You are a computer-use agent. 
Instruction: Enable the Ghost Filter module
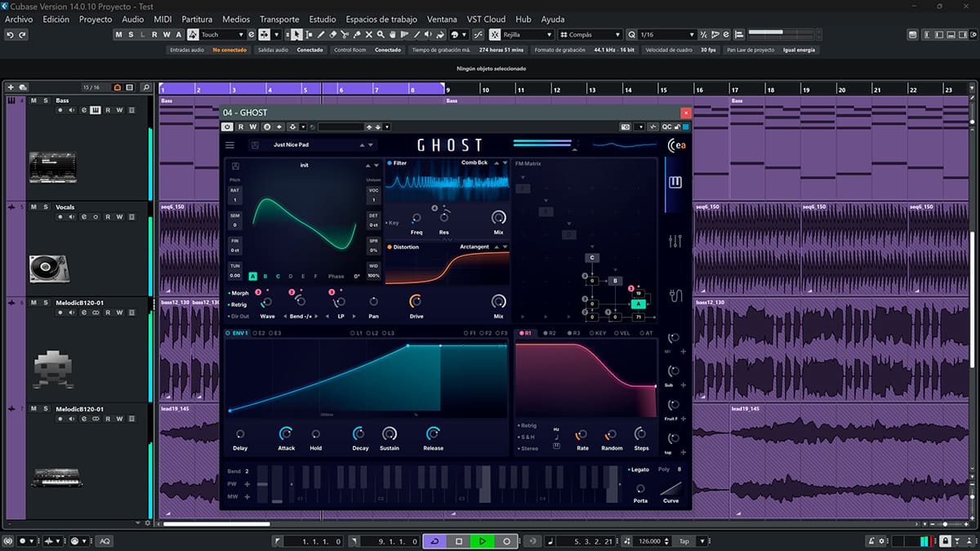390,163
